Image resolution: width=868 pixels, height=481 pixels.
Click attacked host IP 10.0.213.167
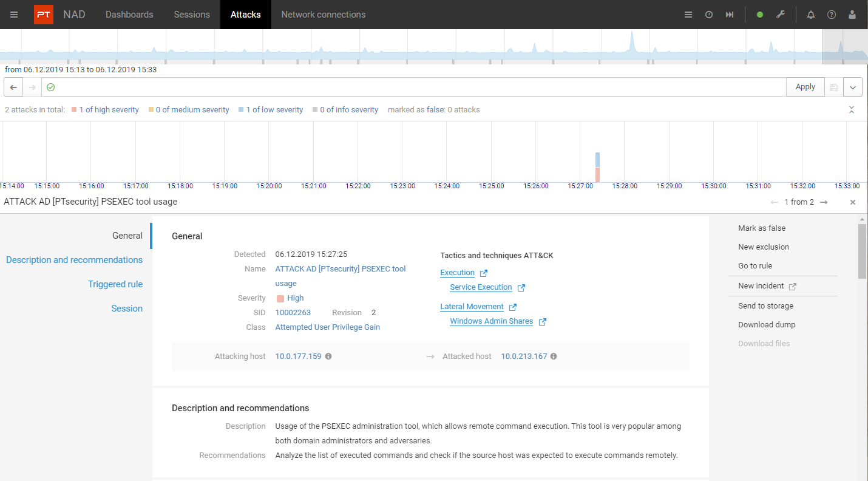tap(524, 356)
